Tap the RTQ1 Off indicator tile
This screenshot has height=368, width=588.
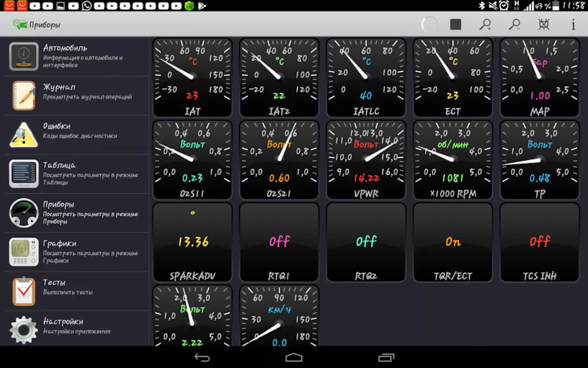[279, 243]
